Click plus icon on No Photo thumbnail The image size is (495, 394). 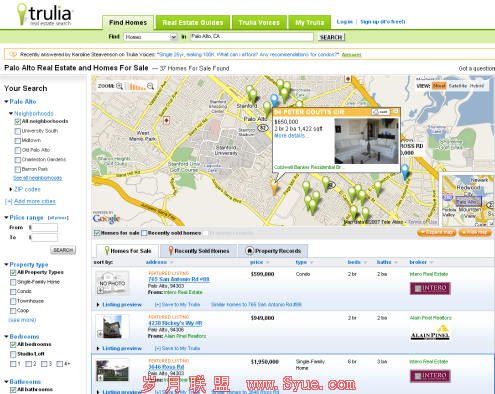[x=100, y=291]
